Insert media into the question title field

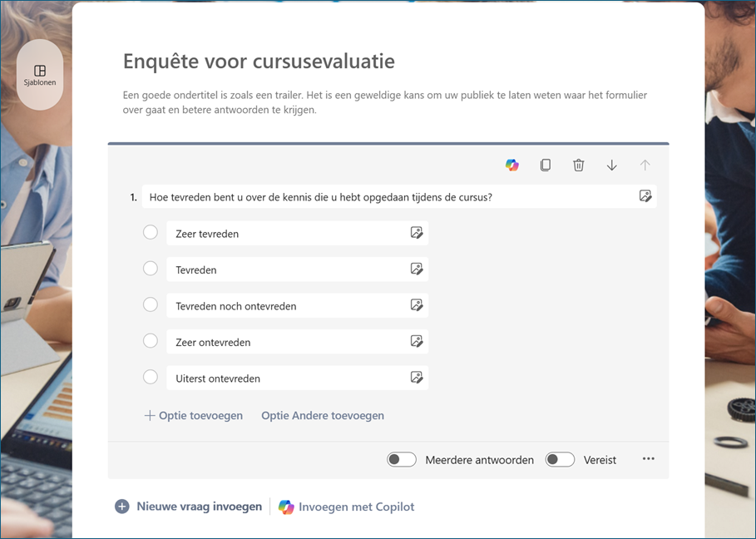pos(645,196)
